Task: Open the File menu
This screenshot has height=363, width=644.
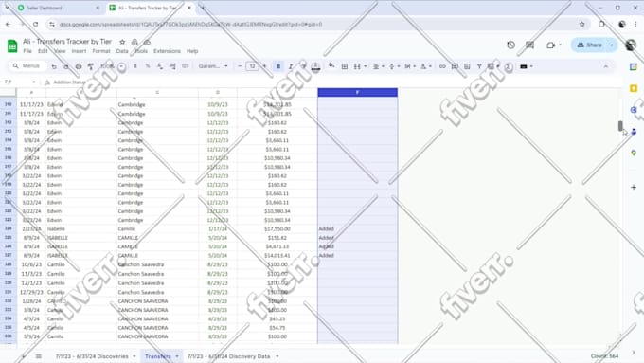Action: [27, 51]
